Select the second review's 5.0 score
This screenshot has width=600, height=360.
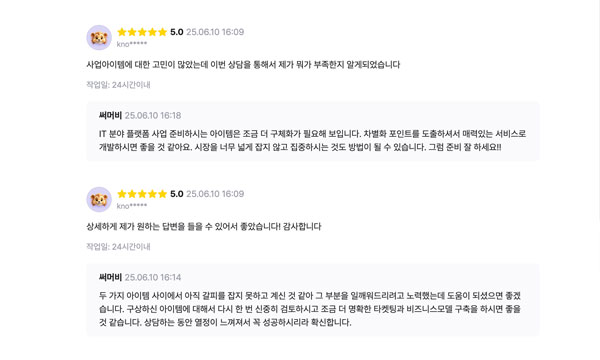[x=177, y=194]
